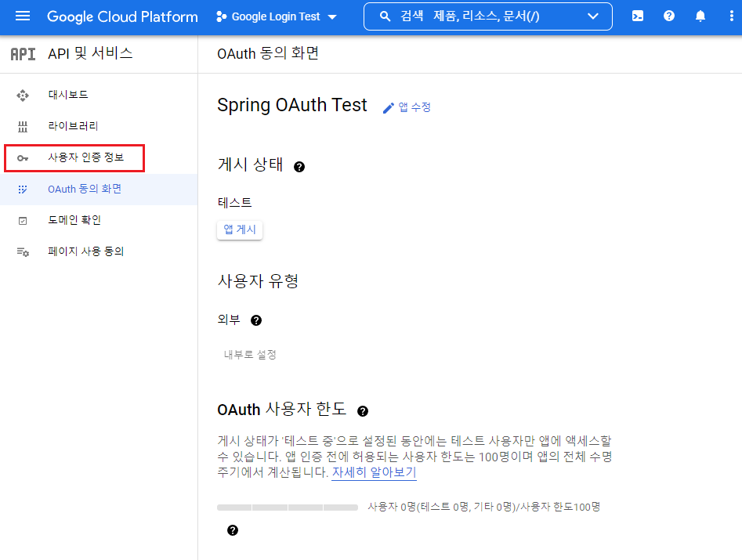Screen dimensions: 742x560
Task: Click the '사용자 유형' section heading
Action: [258, 281]
